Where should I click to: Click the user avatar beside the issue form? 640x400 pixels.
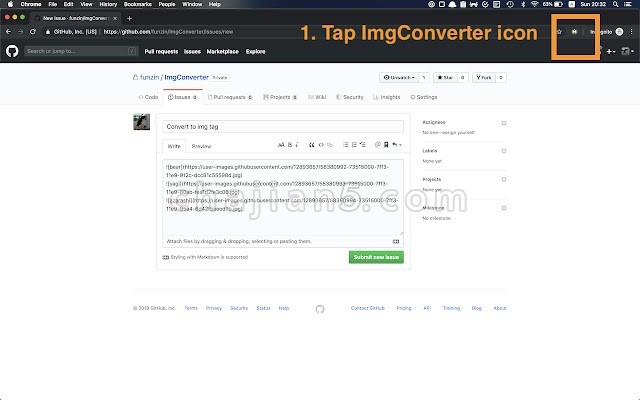pyautogui.click(x=142, y=122)
